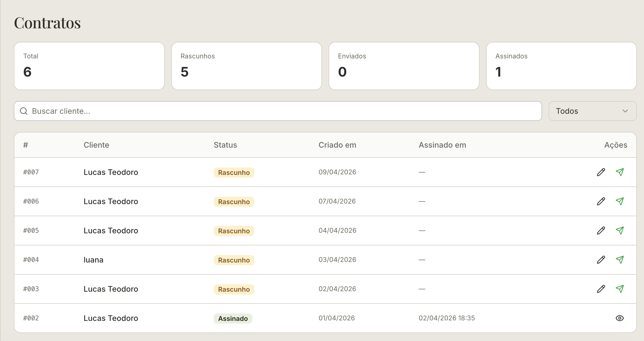The image size is (644, 341).
Task: Click Rascunho badge in row #004
Action: 234,260
